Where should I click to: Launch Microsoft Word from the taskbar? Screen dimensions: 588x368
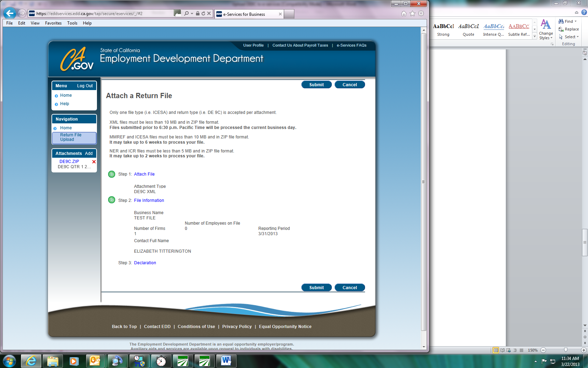pyautogui.click(x=226, y=361)
